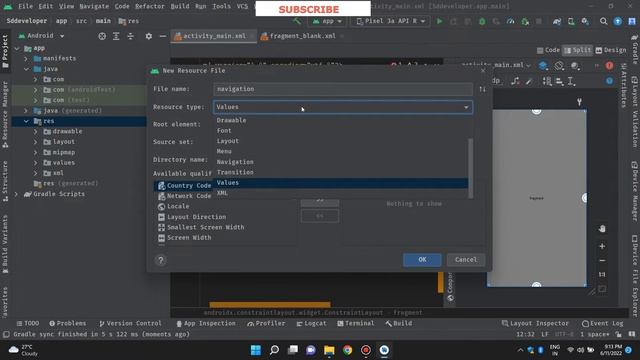Collapse the res folder in the project tree
The width and height of the screenshot is (640, 360).
[x=26, y=121]
